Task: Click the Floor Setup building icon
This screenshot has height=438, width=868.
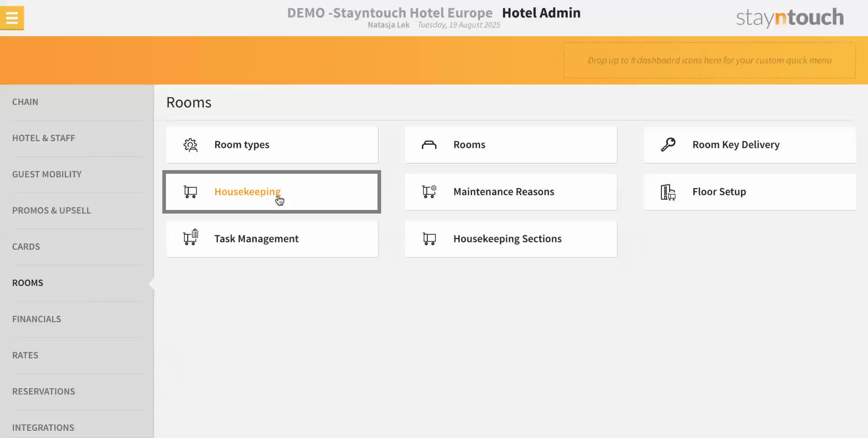Action: [668, 192]
